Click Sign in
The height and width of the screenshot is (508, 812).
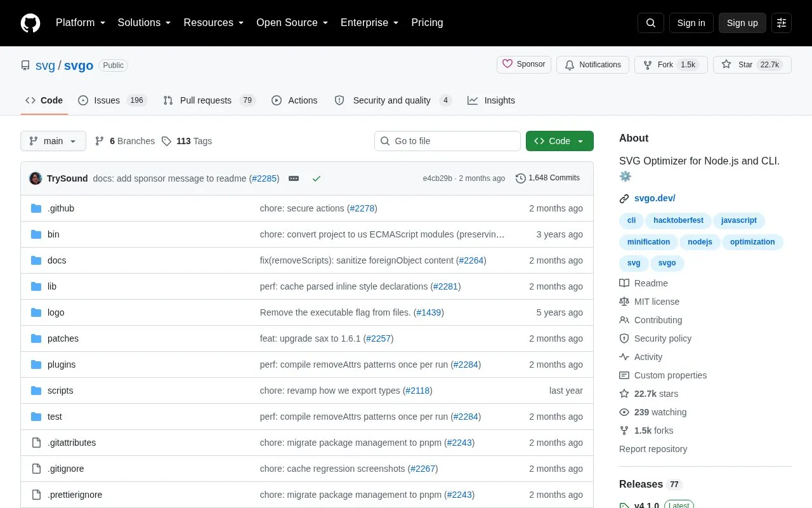coord(691,23)
